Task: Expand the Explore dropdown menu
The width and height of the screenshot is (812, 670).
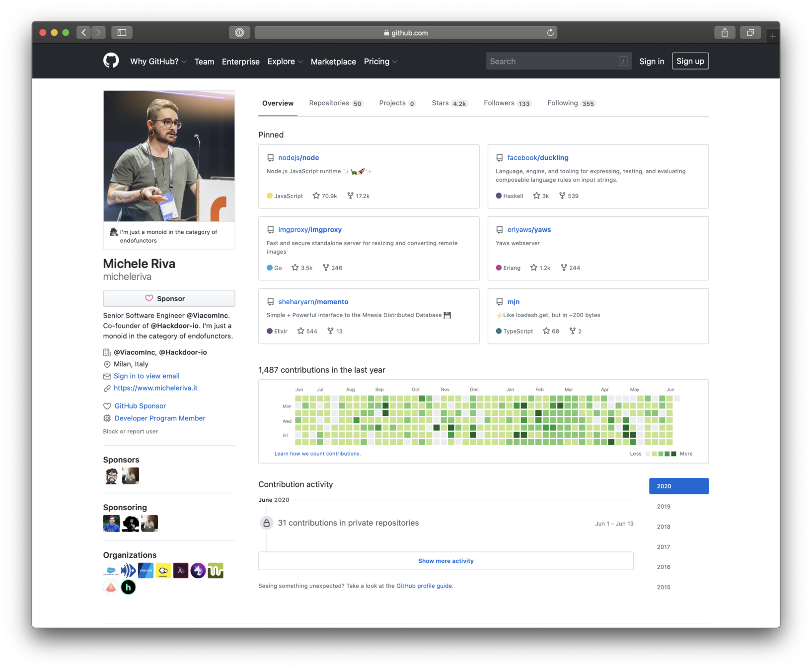Action: [285, 62]
